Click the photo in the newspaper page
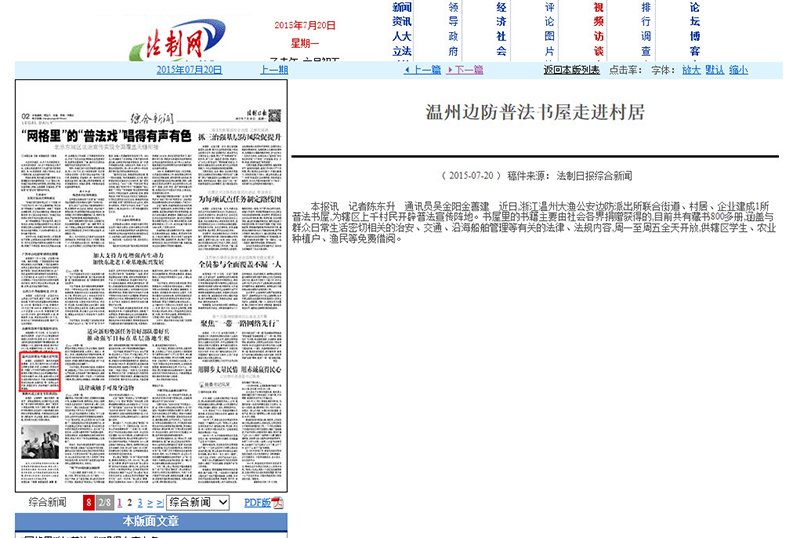The image size is (800, 538). 40,443
